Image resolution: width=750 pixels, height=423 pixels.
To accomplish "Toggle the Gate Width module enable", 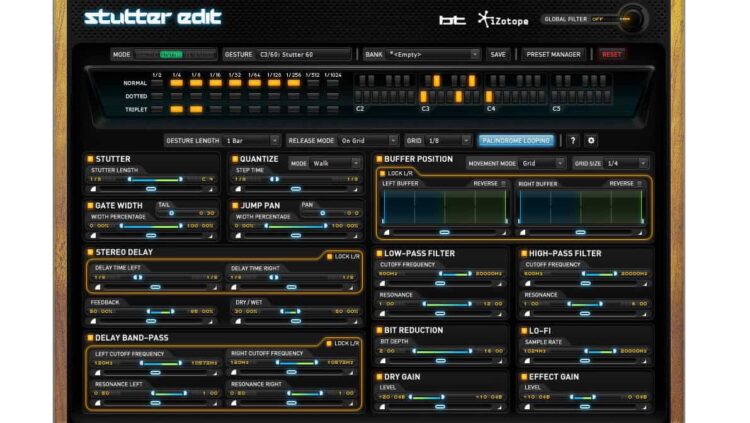I will click(90, 206).
